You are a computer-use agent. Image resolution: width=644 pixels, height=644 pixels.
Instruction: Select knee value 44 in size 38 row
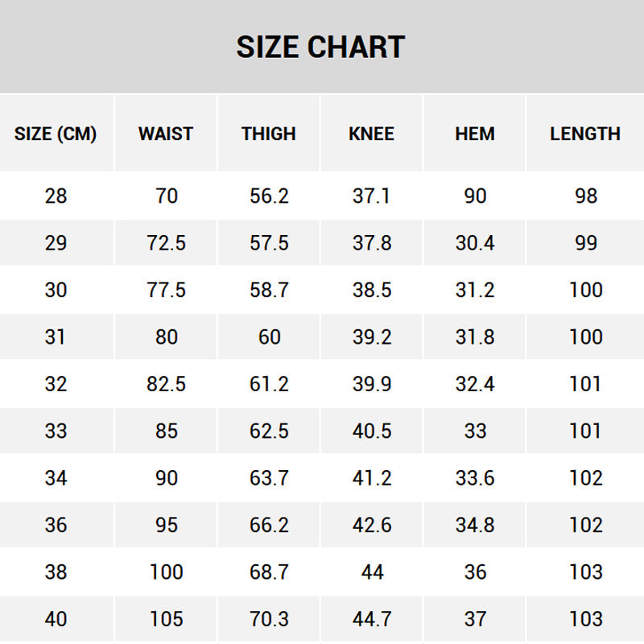click(x=372, y=572)
